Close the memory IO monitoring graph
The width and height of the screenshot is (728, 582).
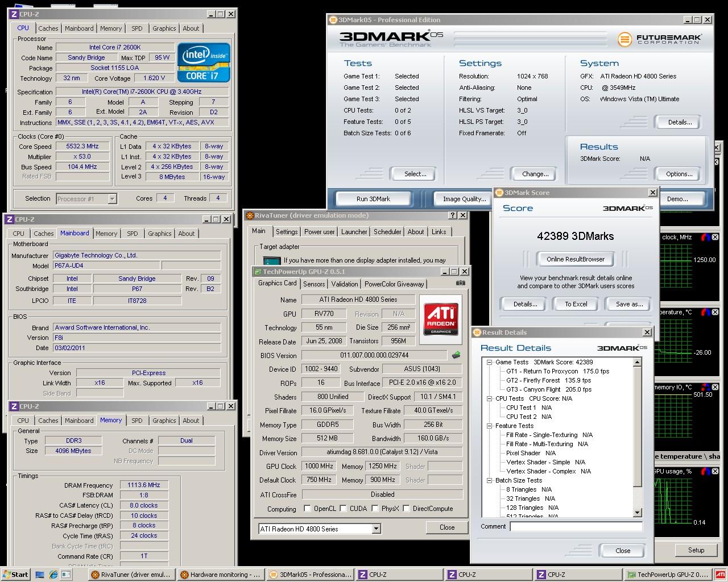click(715, 387)
